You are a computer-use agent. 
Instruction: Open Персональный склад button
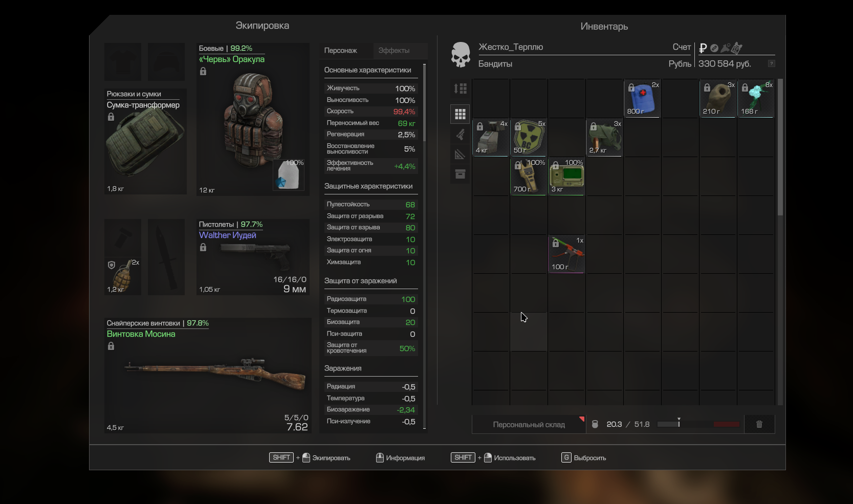(529, 425)
